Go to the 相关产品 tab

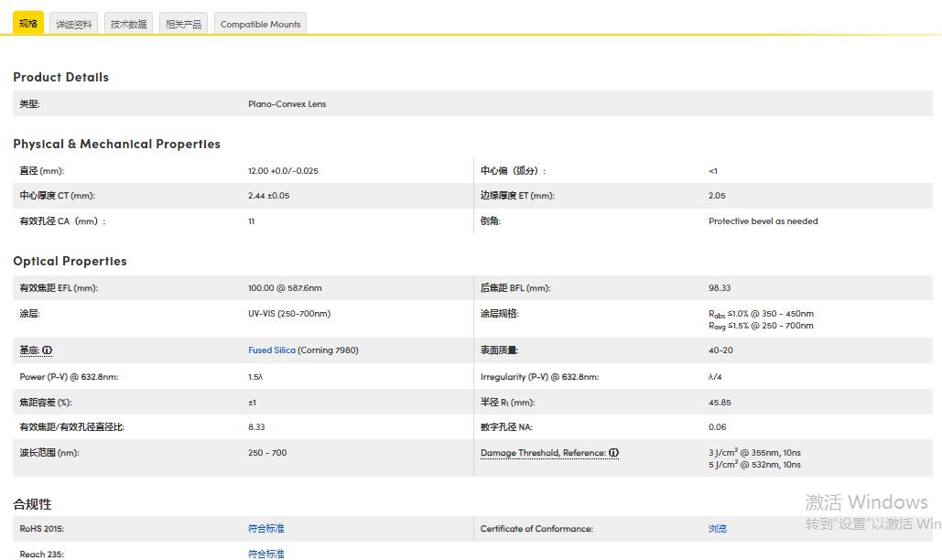click(x=183, y=25)
